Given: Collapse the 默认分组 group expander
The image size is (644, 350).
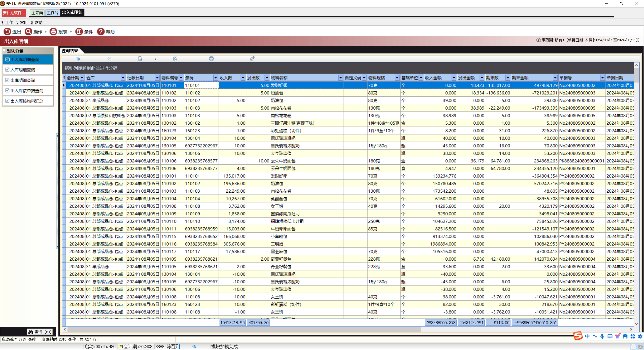Looking at the screenshot, I should point(4,51).
